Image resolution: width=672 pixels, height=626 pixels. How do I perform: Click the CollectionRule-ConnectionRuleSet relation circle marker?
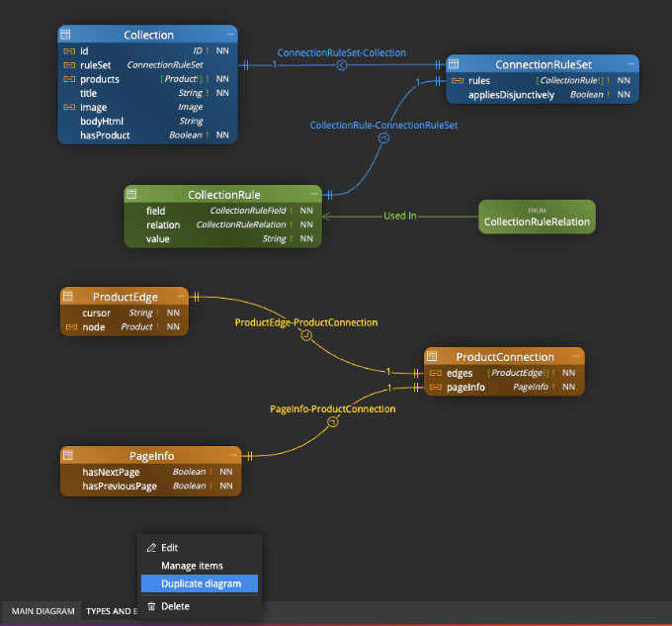(x=384, y=138)
